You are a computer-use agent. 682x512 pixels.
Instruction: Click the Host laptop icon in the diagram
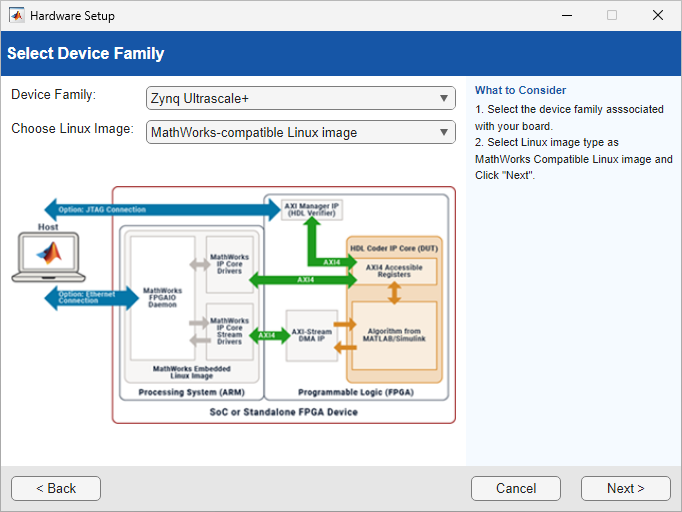48,259
